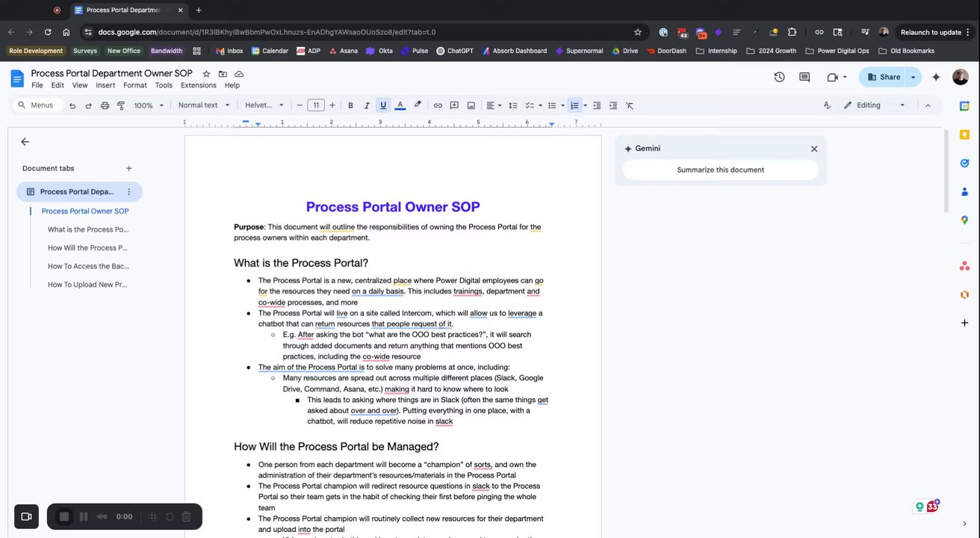Open spell check icon near Editing
This screenshot has height=538, width=980.
click(x=827, y=105)
